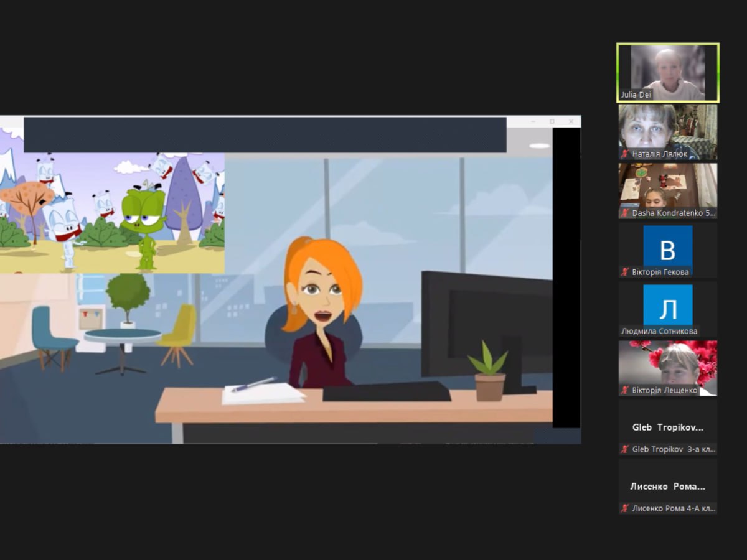Close the shared presentation window

click(571, 121)
